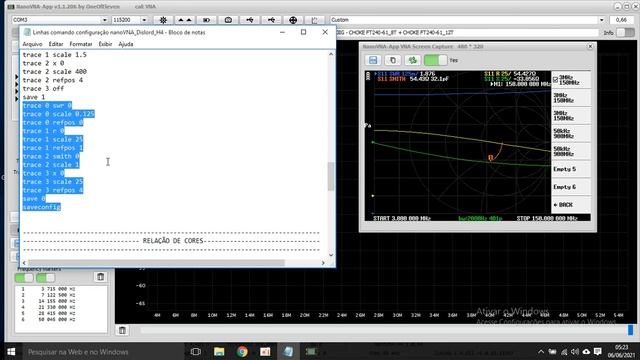Open the Exibir menu in Notepad

pyautogui.click(x=105, y=44)
